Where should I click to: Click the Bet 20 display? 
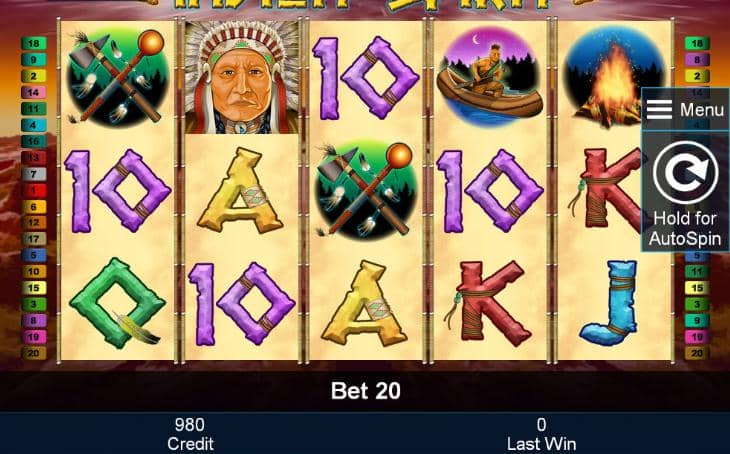(x=365, y=390)
